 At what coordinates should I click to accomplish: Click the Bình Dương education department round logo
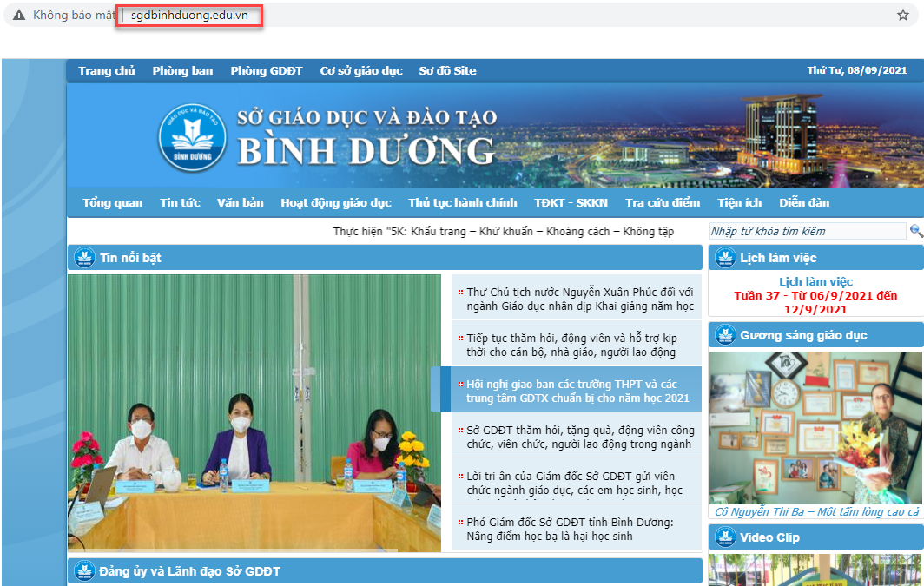coord(192,138)
